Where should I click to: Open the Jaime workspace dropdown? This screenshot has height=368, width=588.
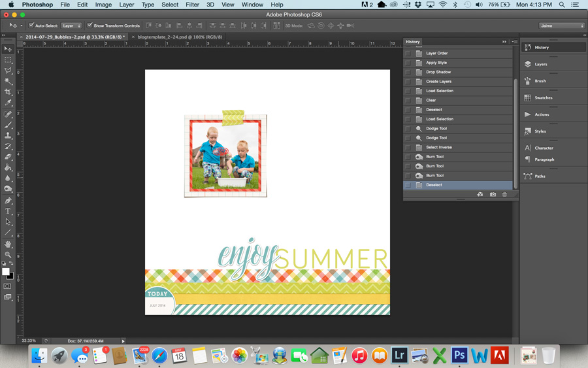[x=561, y=25]
